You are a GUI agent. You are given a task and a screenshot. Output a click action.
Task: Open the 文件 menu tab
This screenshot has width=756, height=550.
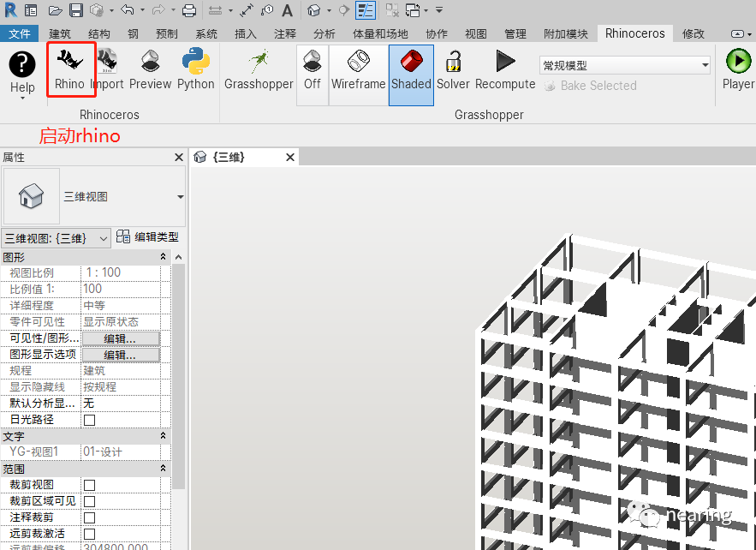pos(20,33)
